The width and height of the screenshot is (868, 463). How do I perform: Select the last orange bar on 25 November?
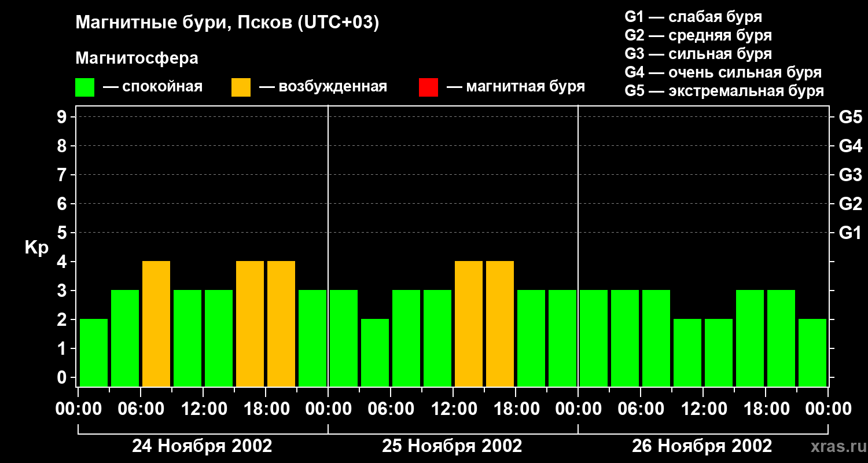click(500, 324)
